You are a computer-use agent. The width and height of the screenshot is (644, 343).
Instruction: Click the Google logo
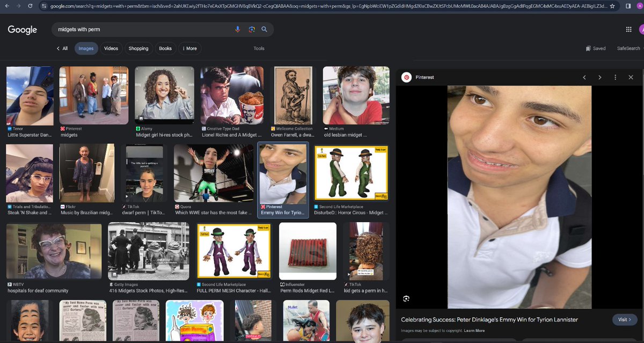point(22,30)
